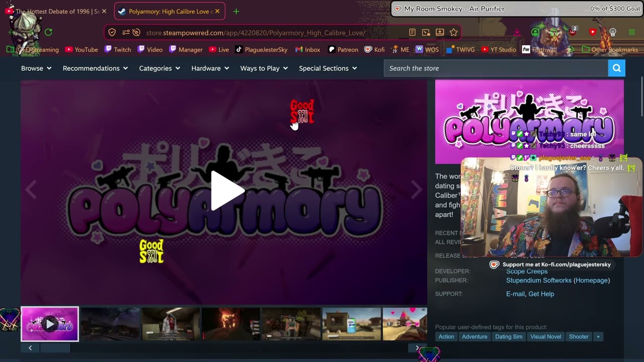Expand the Hardware dropdown
Viewport: 644px width, 362px height.
click(210, 68)
